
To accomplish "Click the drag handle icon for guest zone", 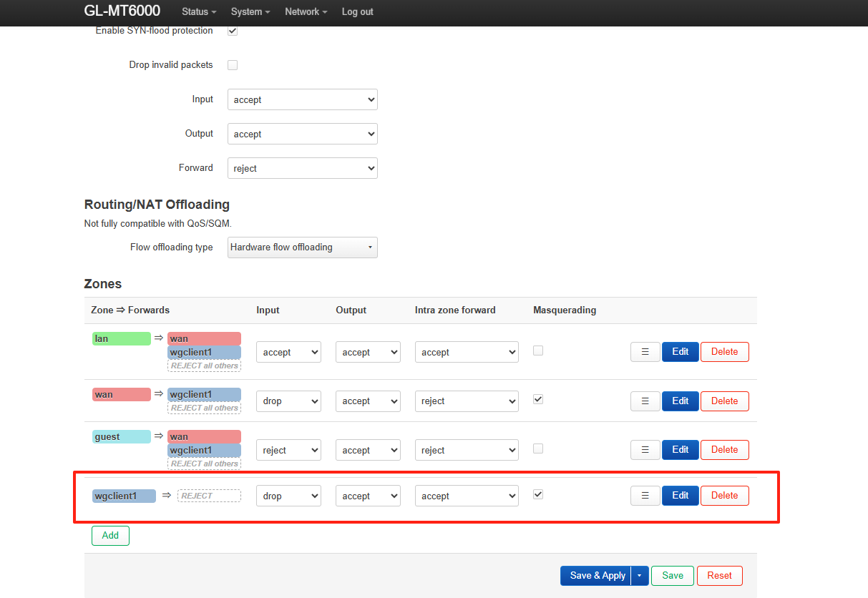I will [x=645, y=450].
